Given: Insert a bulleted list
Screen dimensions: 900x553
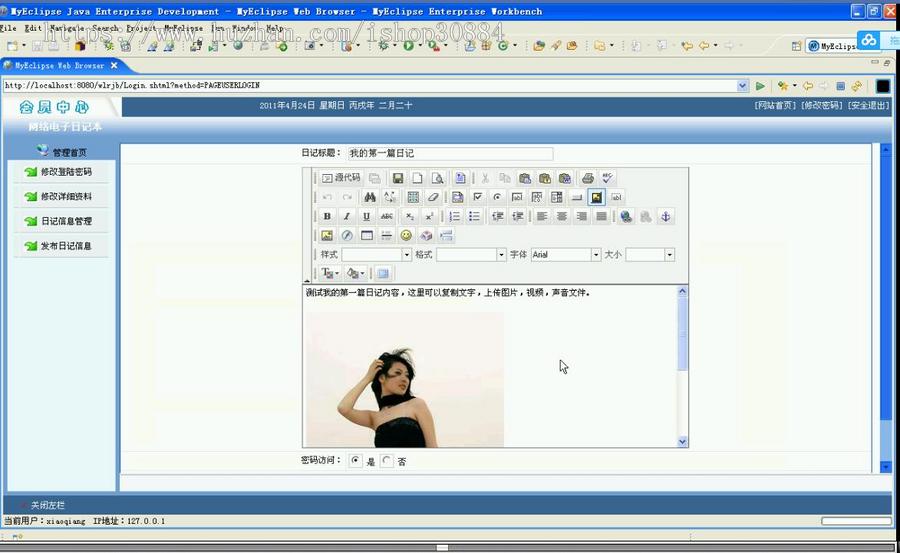Looking at the screenshot, I should 474,216.
